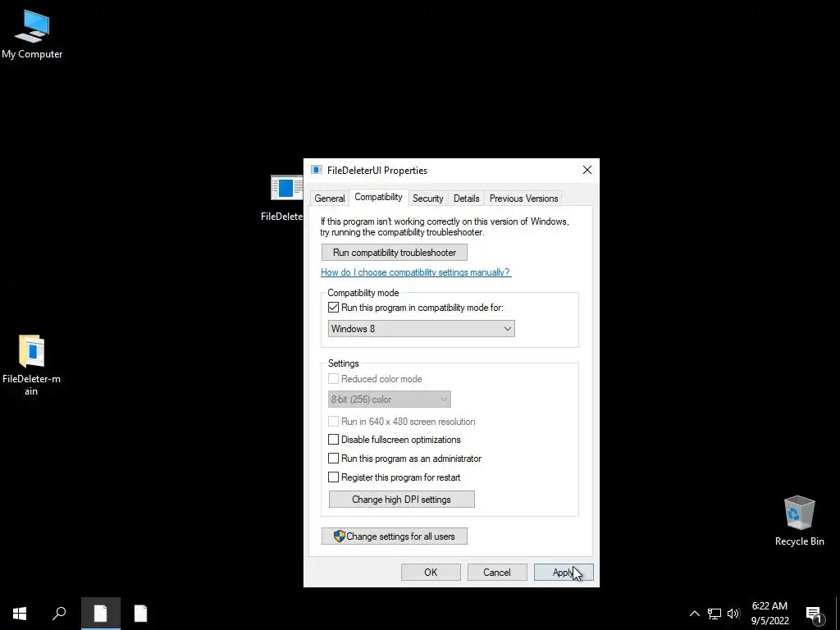Check Register this program for restart

tap(333, 477)
